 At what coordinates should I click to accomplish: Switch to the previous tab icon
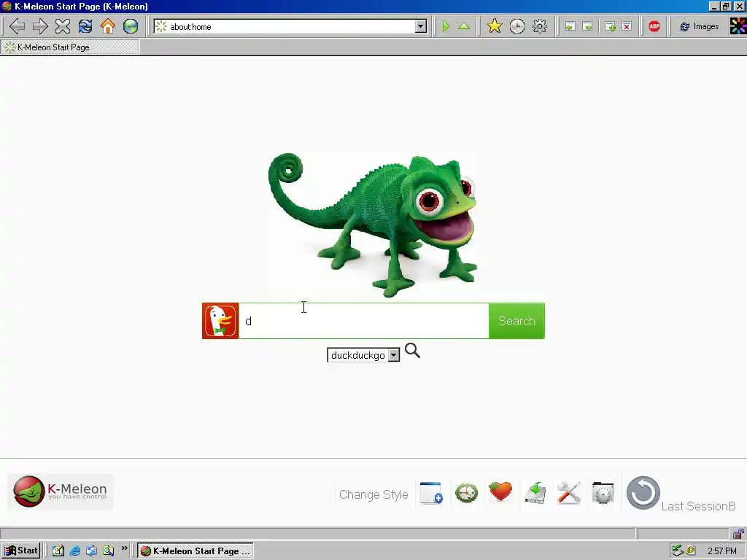point(570,27)
